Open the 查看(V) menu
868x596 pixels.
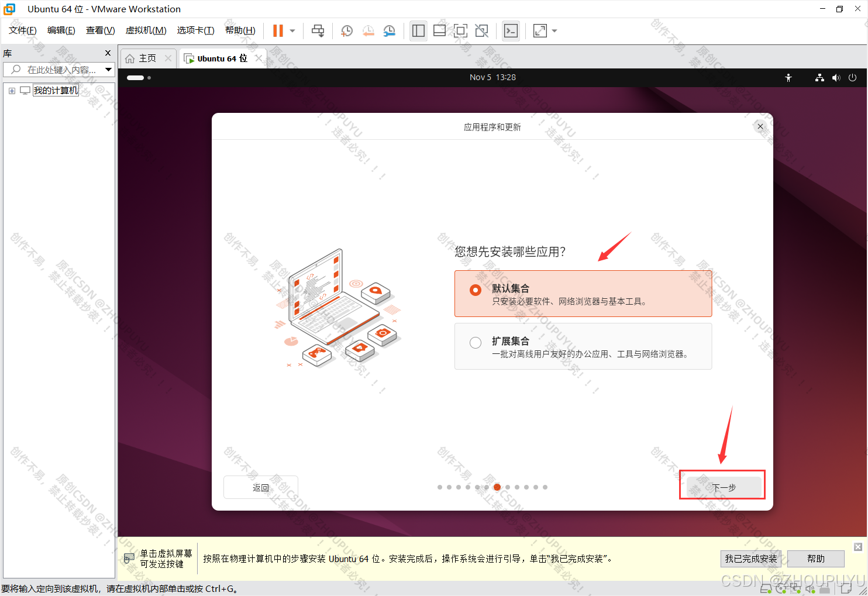pos(100,30)
